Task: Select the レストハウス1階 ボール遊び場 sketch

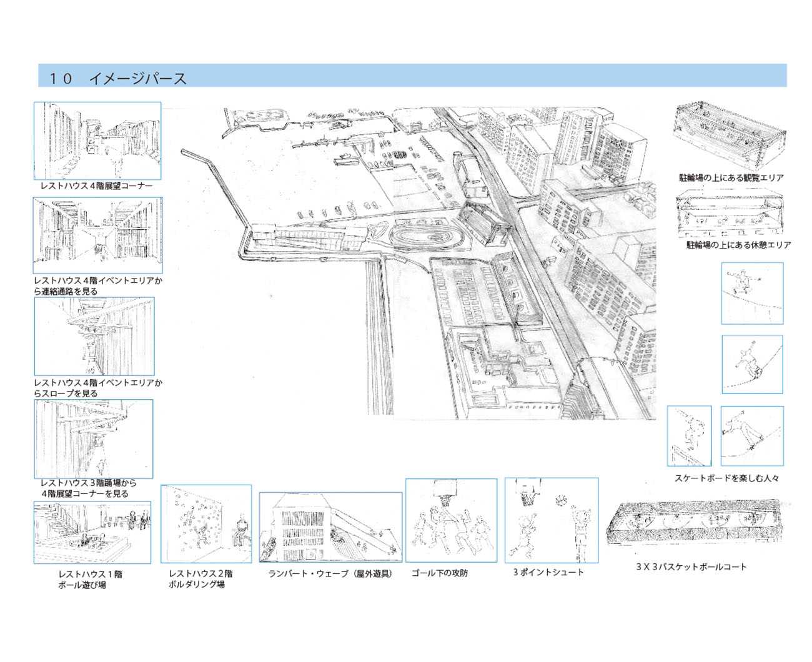Action: (x=92, y=533)
